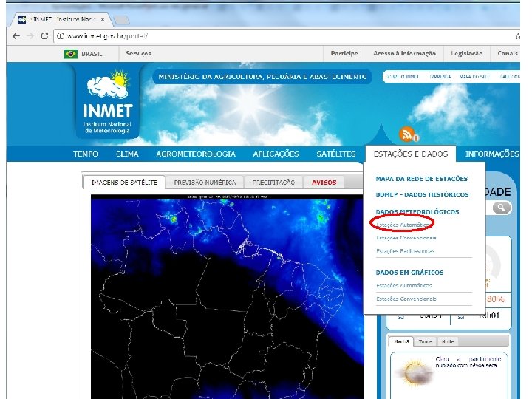Open BDMEP - Dados Históricos
The width and height of the screenshot is (532, 399).
422,194
